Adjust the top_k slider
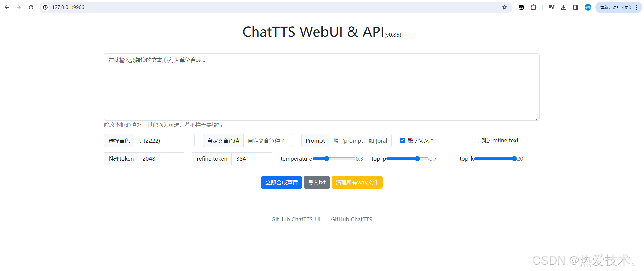 495,159
